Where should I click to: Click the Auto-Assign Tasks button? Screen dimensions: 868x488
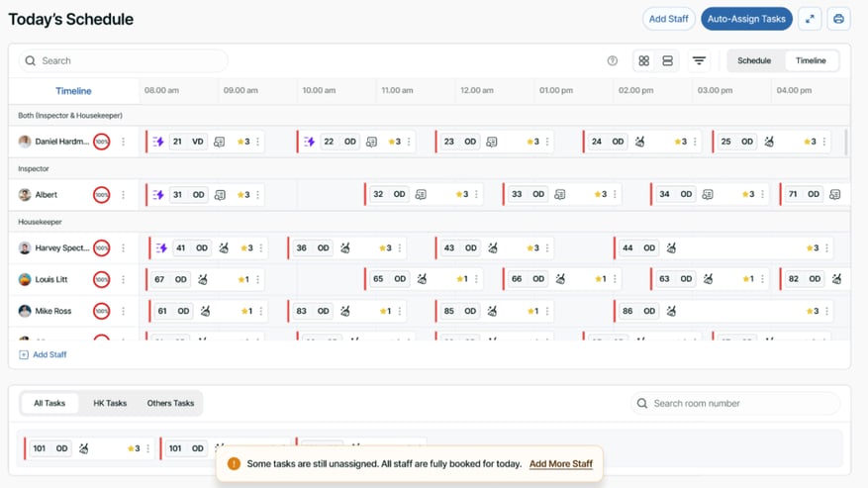pos(746,19)
